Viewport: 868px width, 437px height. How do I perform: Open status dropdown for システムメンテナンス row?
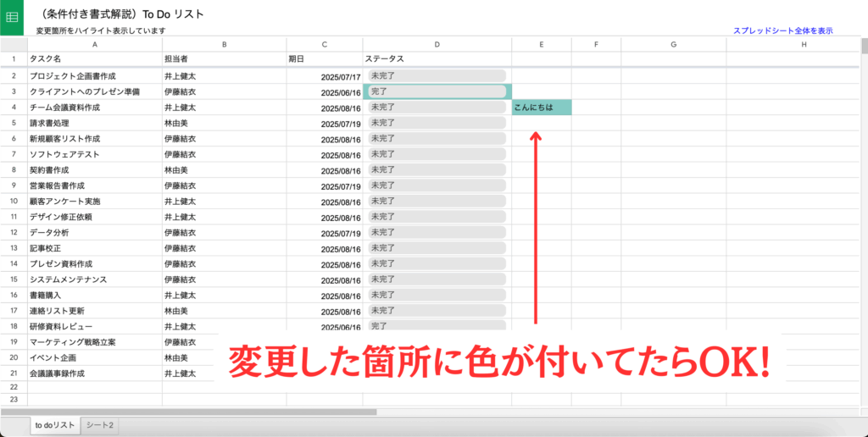[x=437, y=279]
